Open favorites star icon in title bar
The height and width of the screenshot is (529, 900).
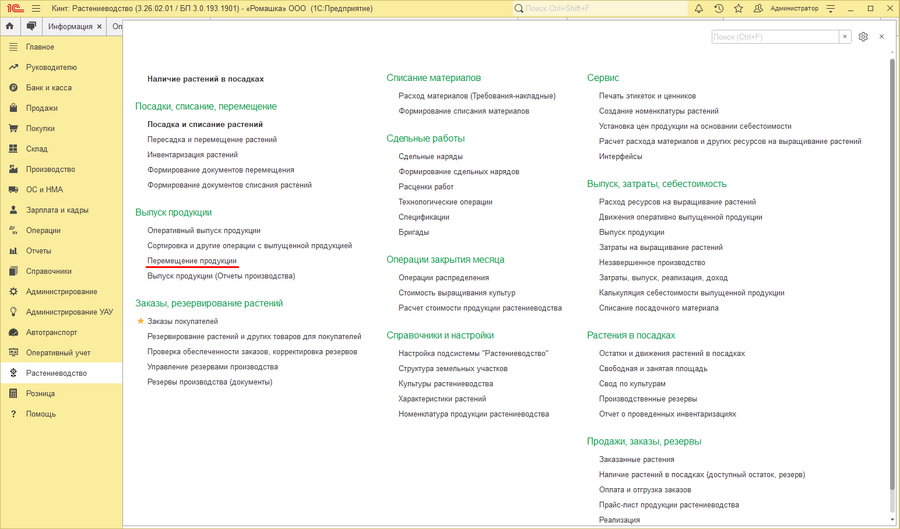pos(738,9)
